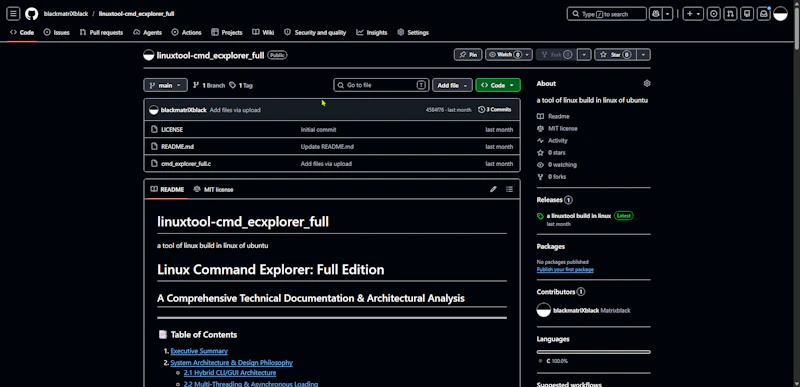Viewport: 800px width, 387px height.
Task: Open the Projects tab
Action: (227, 32)
